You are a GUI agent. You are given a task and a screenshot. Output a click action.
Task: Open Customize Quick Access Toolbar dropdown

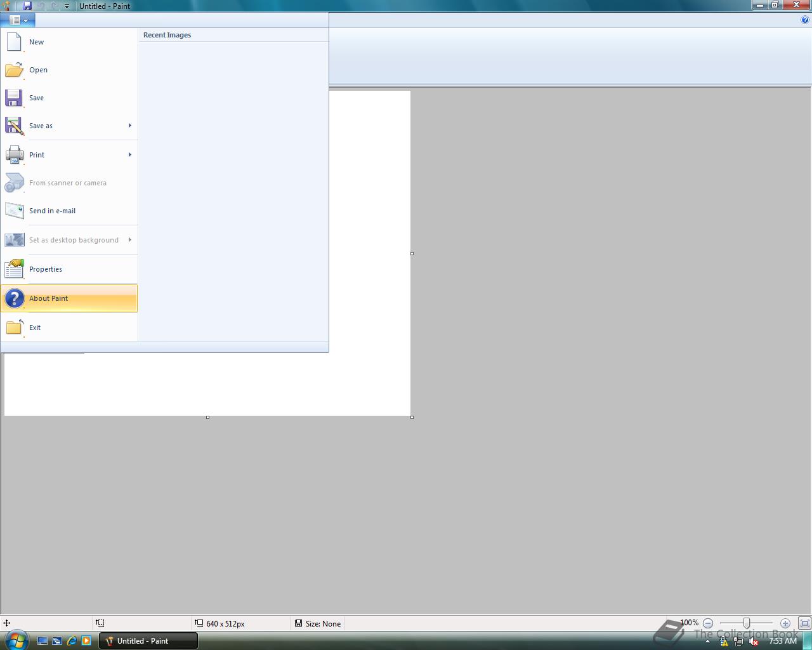[x=67, y=6]
